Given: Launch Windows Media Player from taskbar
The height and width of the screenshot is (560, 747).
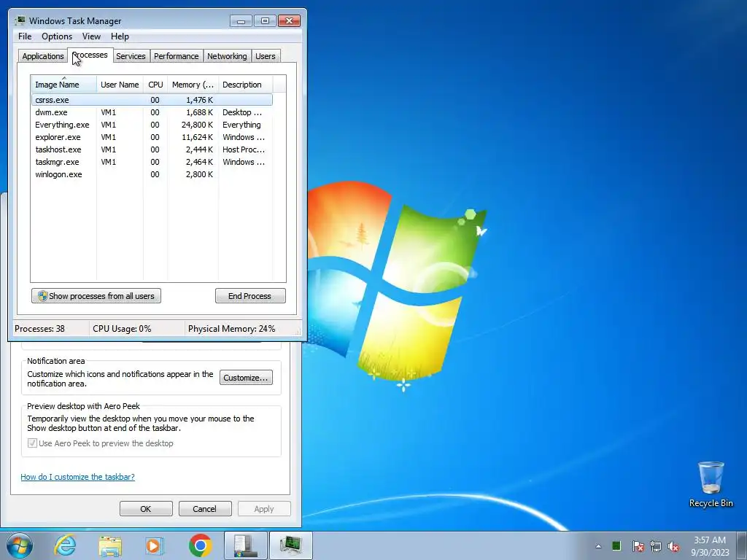Looking at the screenshot, I should pyautogui.click(x=155, y=545).
